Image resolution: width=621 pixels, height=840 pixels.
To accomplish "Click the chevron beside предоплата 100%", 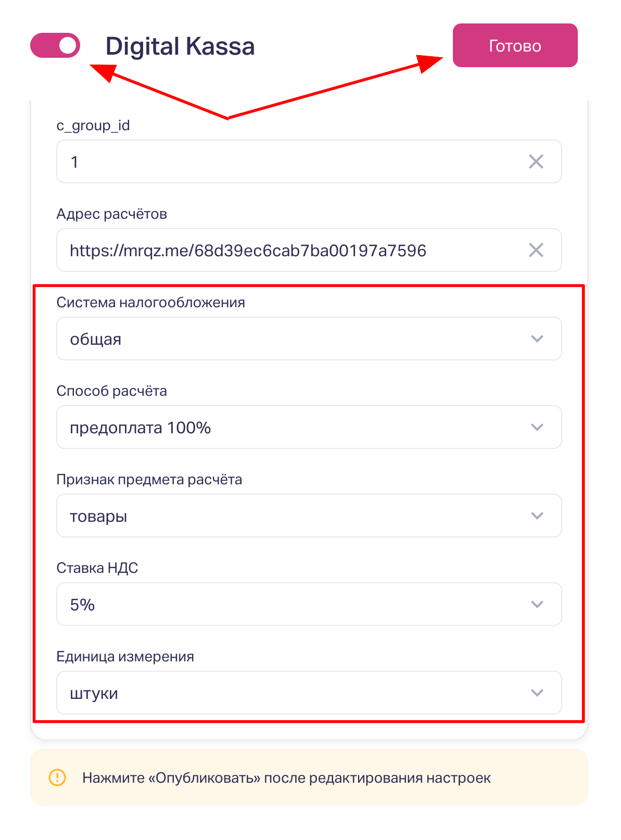I will coord(537,427).
